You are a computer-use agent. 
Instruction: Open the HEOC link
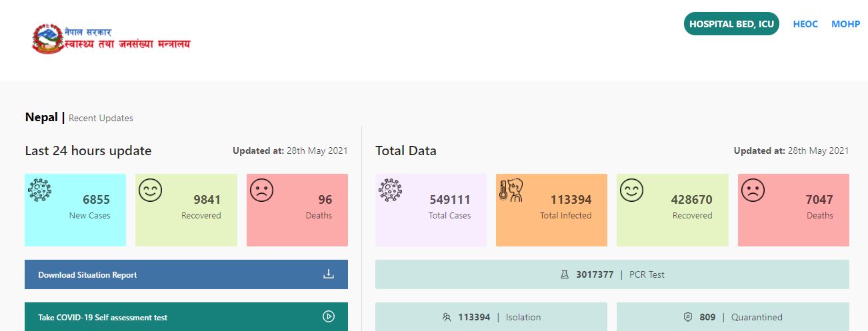pyautogui.click(x=805, y=24)
